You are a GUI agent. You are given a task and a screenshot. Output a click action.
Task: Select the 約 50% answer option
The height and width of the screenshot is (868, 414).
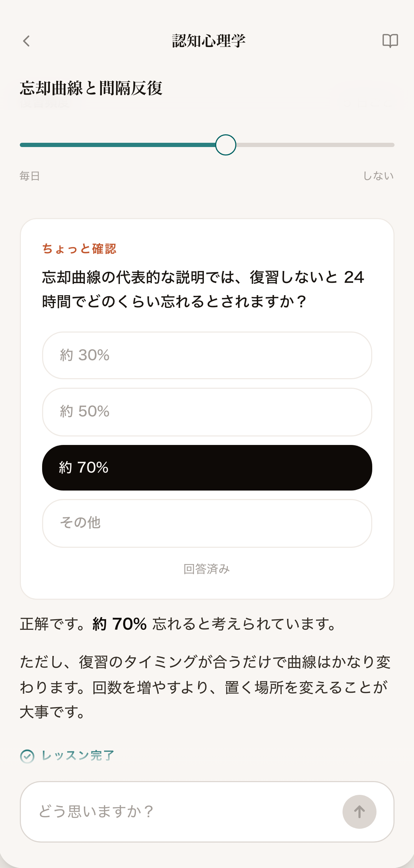click(207, 412)
